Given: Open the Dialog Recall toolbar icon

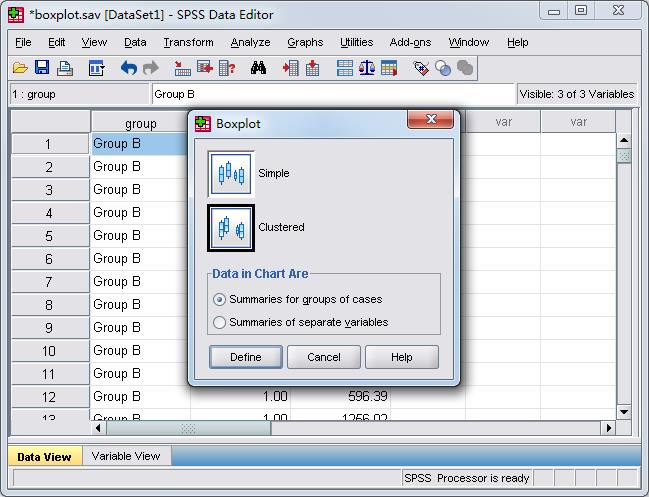Looking at the screenshot, I should [x=96, y=68].
